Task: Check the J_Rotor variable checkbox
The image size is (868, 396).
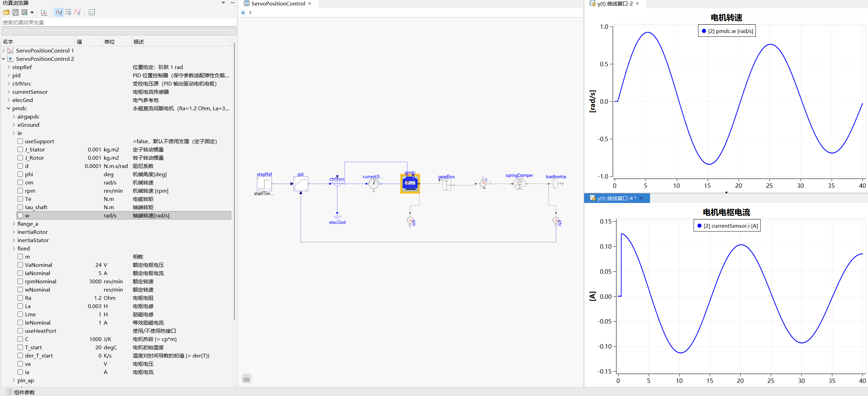Action: coord(20,158)
